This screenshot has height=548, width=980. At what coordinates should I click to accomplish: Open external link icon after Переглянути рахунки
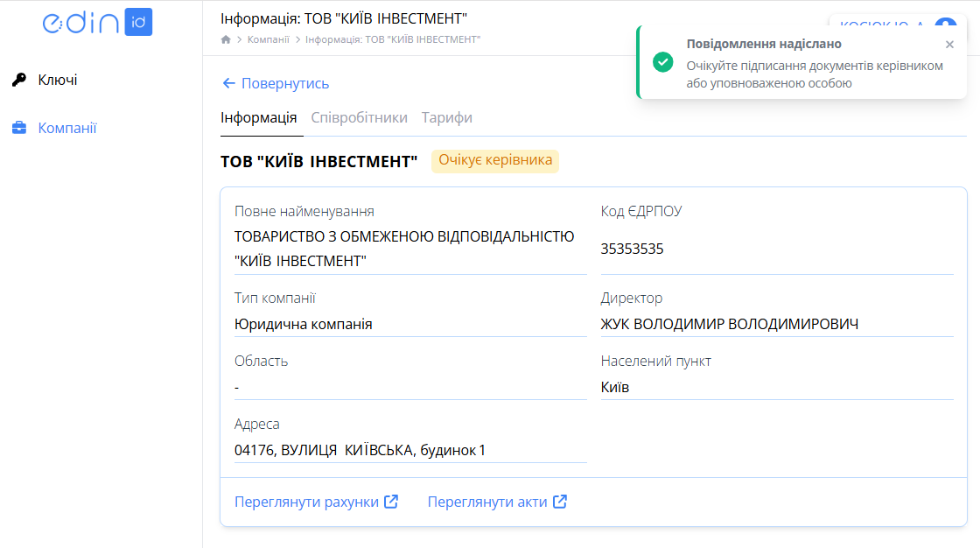(391, 501)
